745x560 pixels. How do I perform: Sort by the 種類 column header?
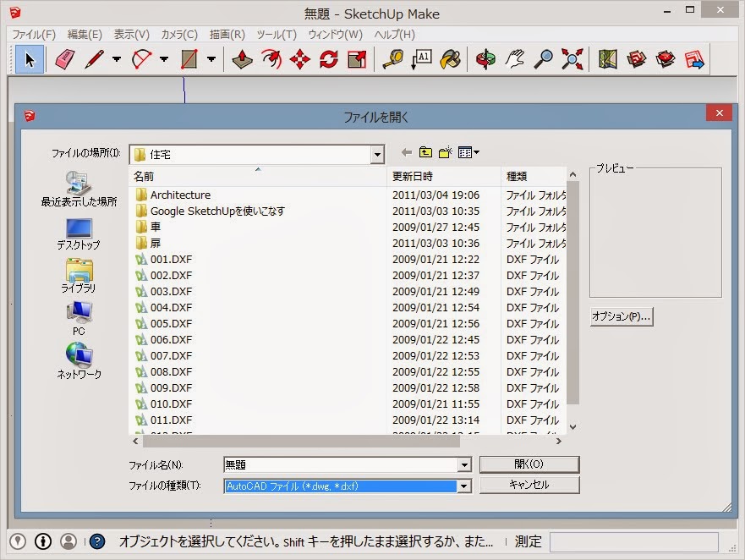[x=534, y=176]
